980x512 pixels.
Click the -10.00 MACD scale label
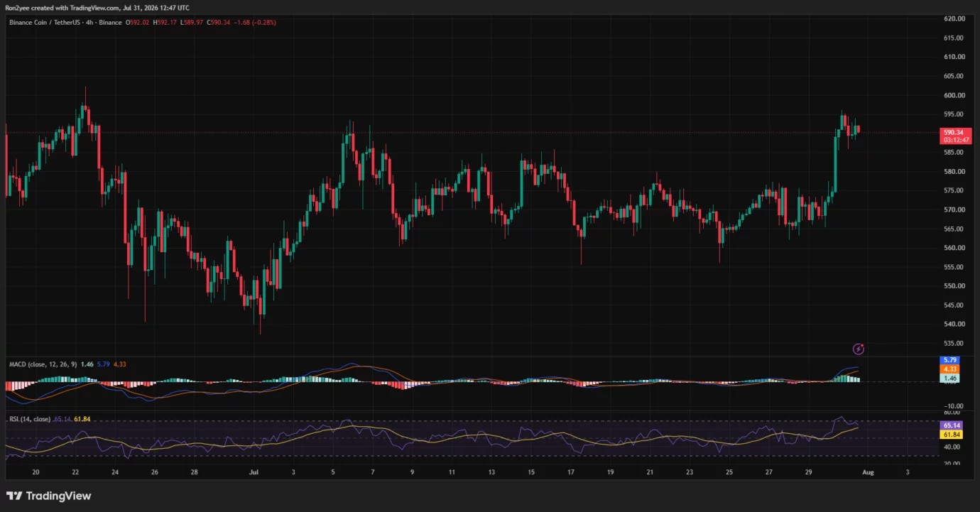click(953, 406)
